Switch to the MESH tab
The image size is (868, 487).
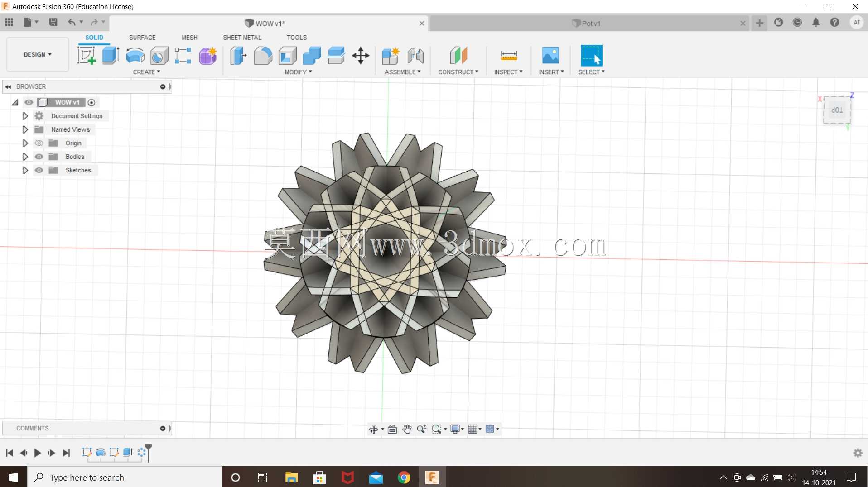tap(189, 38)
